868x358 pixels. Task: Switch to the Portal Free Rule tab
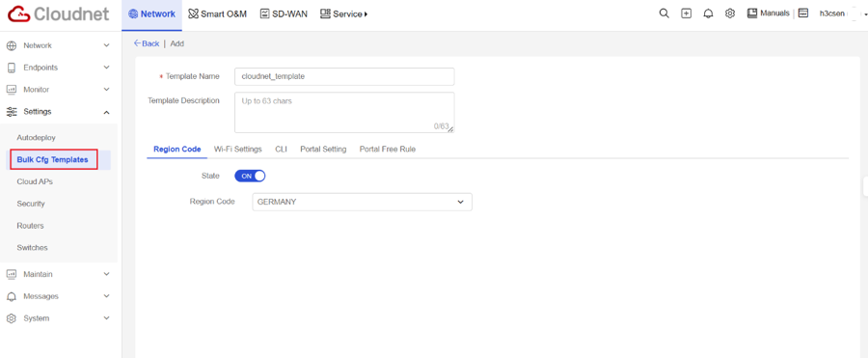[388, 149]
